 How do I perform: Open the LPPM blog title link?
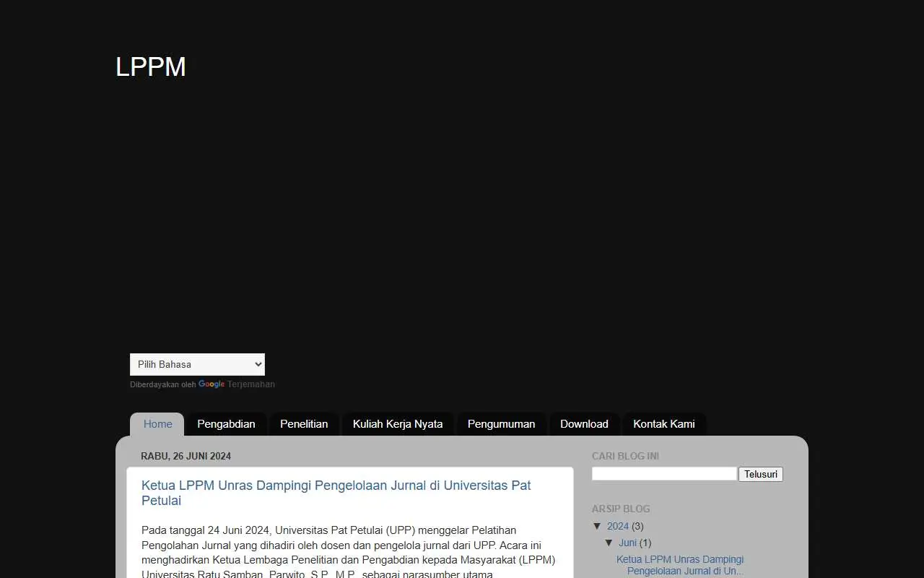[x=151, y=66]
